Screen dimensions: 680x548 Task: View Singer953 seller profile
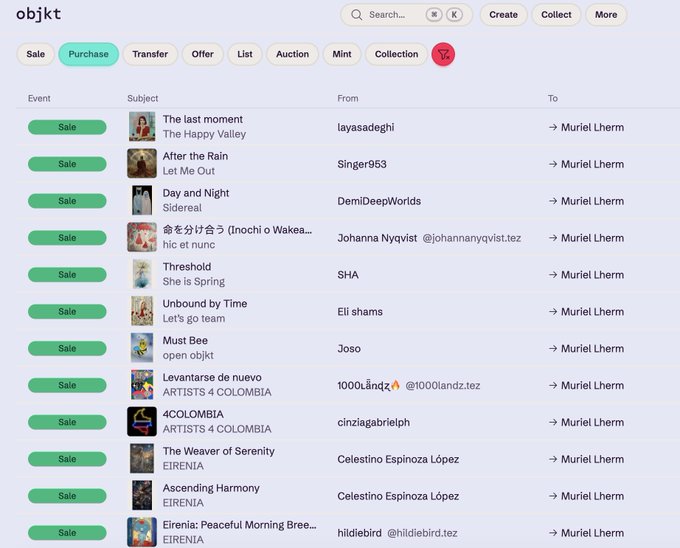click(362, 164)
